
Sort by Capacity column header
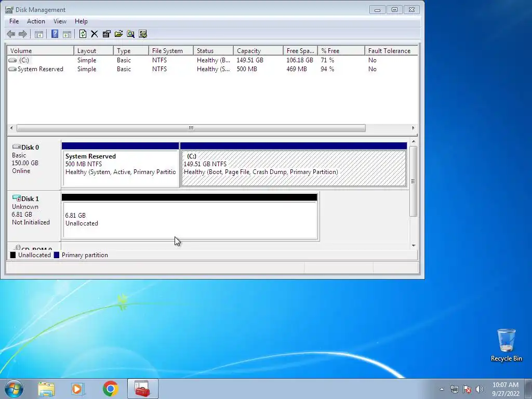pyautogui.click(x=258, y=50)
